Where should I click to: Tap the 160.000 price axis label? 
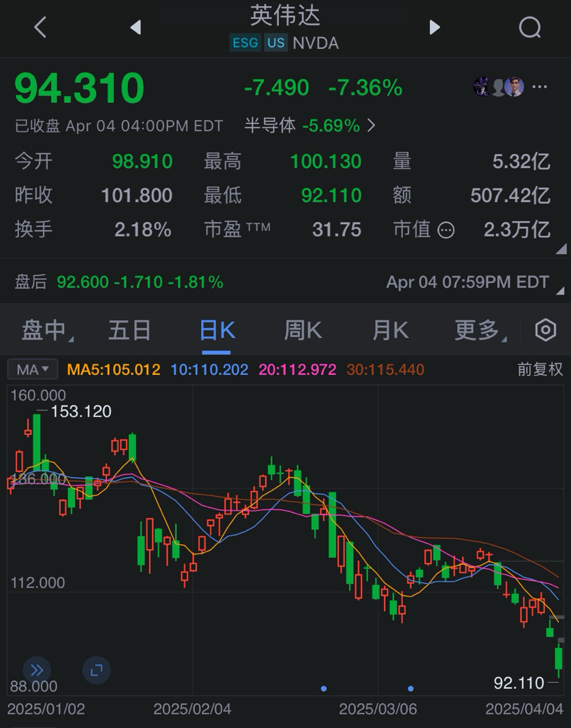point(38,395)
